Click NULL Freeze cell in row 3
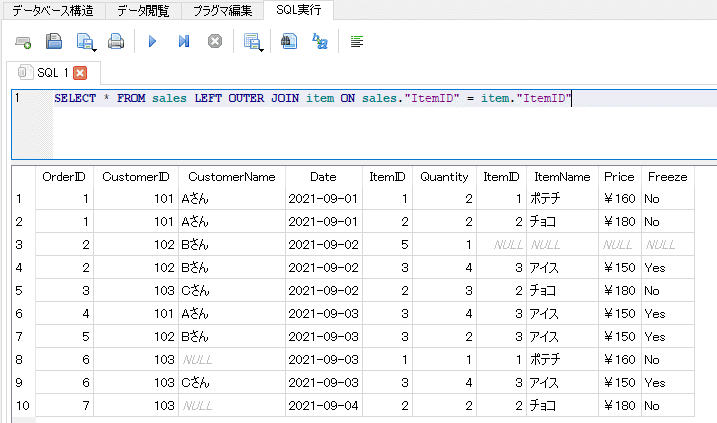The width and height of the screenshot is (717, 423). (x=668, y=245)
